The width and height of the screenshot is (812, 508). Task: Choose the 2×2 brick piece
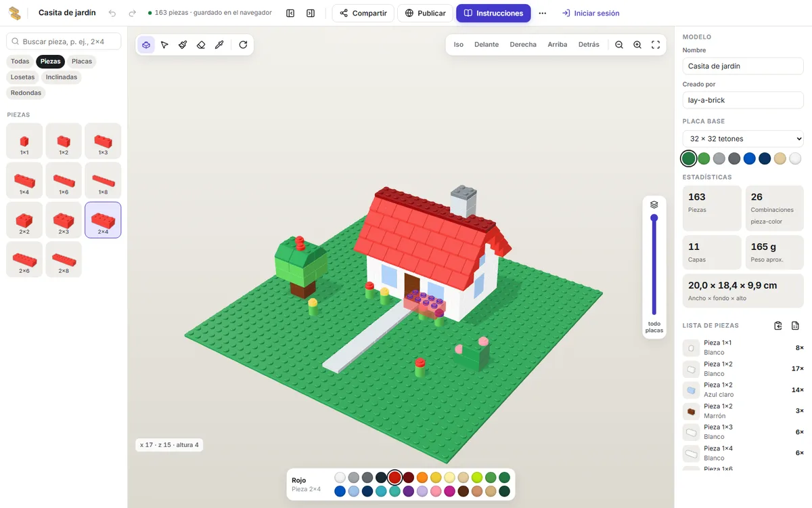(x=24, y=220)
